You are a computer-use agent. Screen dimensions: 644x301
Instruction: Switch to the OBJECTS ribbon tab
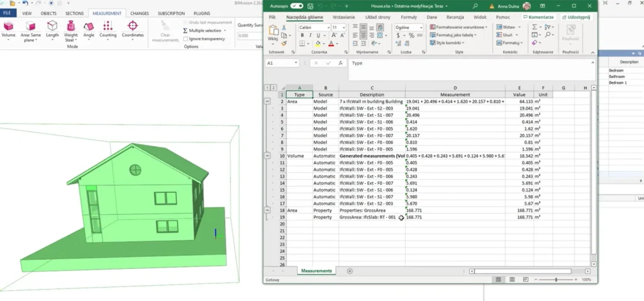(50, 13)
